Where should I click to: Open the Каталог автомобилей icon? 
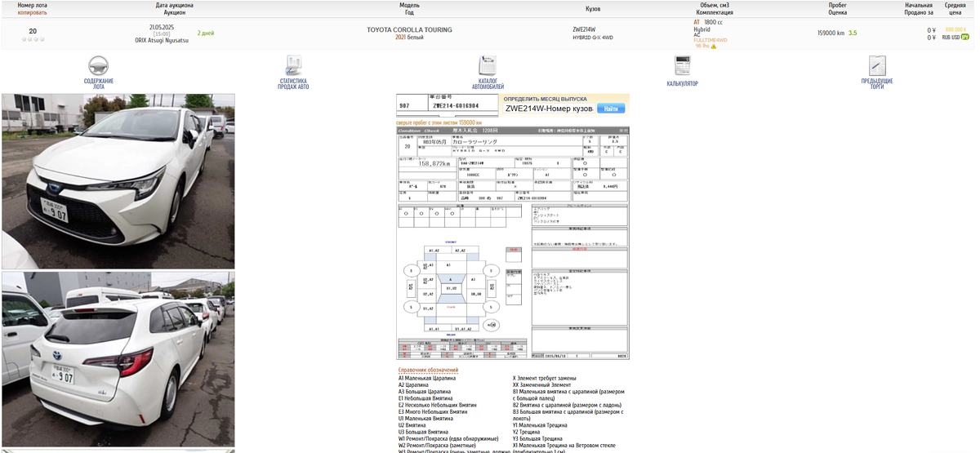point(488,66)
